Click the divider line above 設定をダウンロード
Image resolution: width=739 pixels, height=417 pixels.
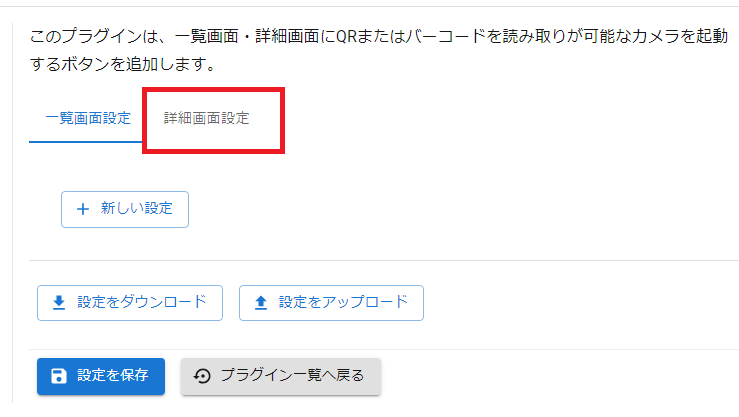pyautogui.click(x=384, y=260)
